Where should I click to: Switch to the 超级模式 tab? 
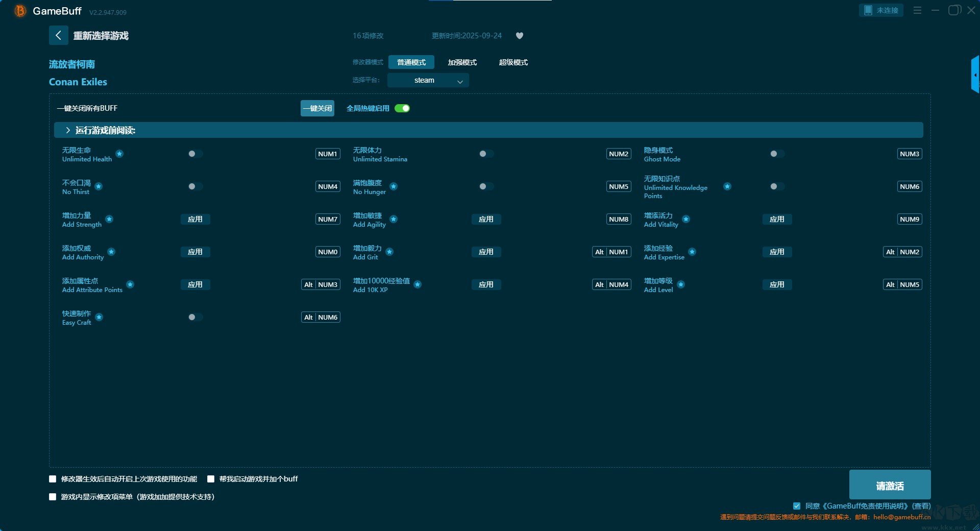point(513,62)
